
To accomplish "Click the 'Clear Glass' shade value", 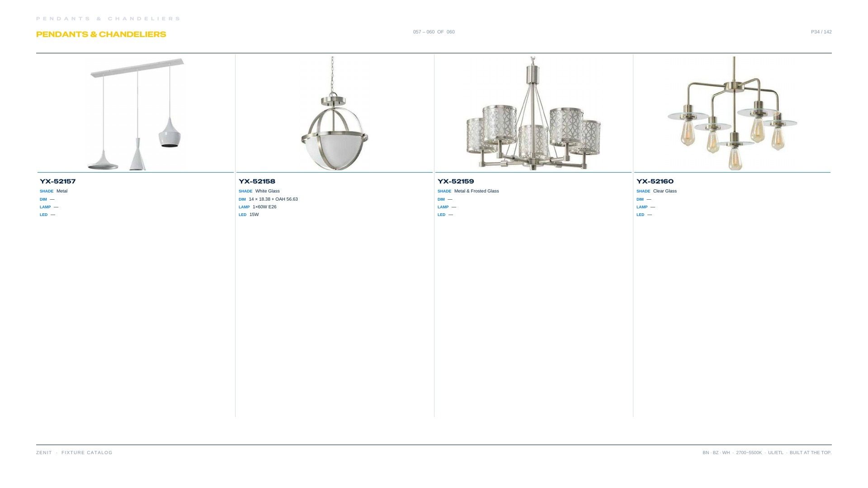I will pyautogui.click(x=665, y=191).
